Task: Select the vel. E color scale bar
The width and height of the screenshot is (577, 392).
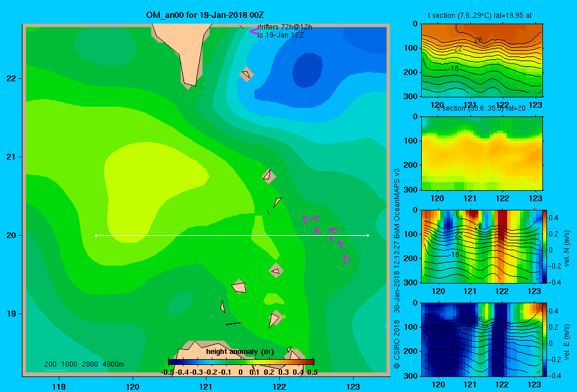Action: [x=545, y=340]
